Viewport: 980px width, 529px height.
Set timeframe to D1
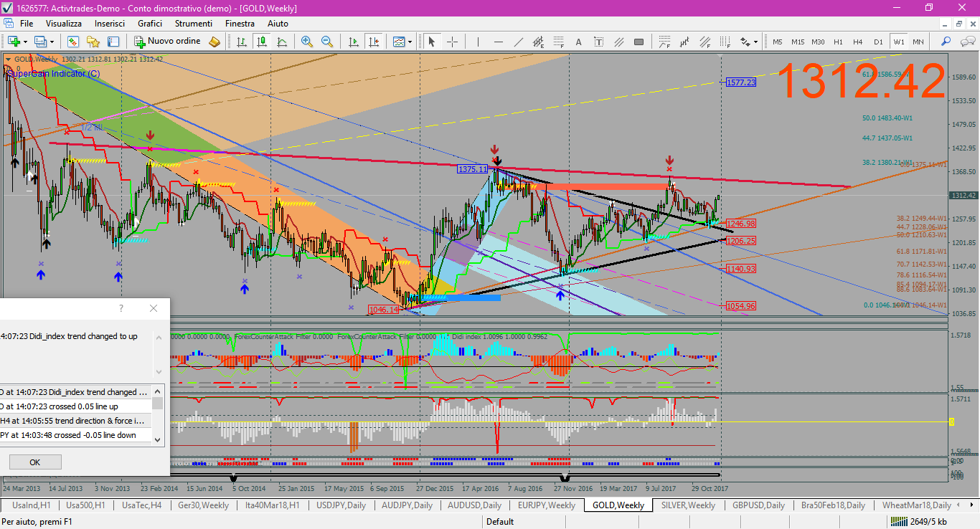coord(878,42)
